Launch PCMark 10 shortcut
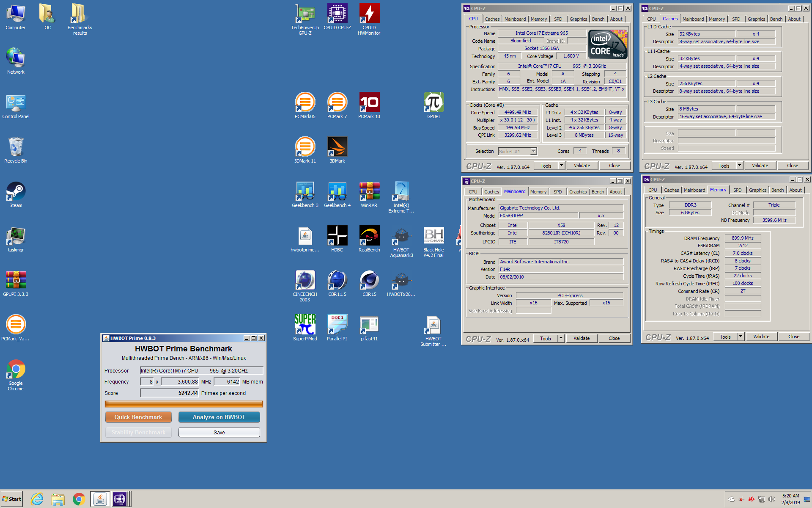This screenshot has height=508, width=812. tap(369, 106)
